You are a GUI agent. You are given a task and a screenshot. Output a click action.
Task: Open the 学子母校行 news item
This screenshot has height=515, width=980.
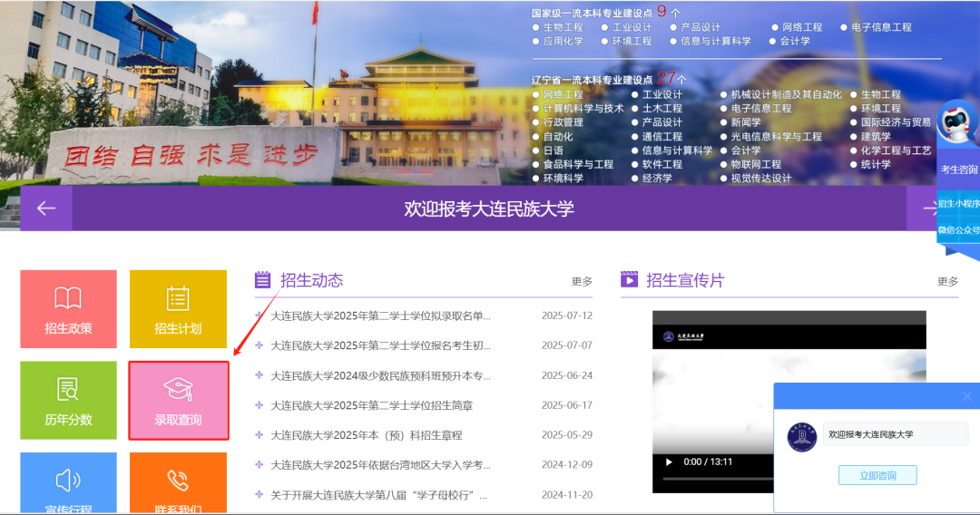point(378,495)
